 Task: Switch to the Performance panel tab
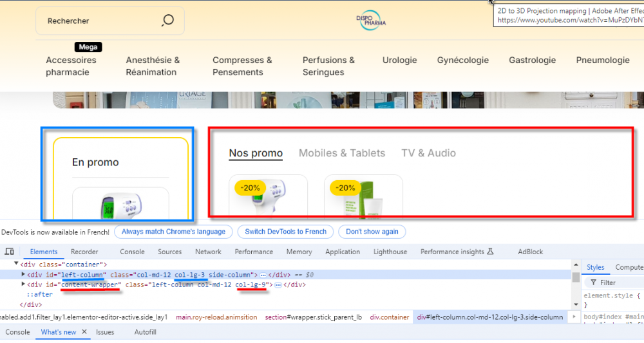point(254,252)
